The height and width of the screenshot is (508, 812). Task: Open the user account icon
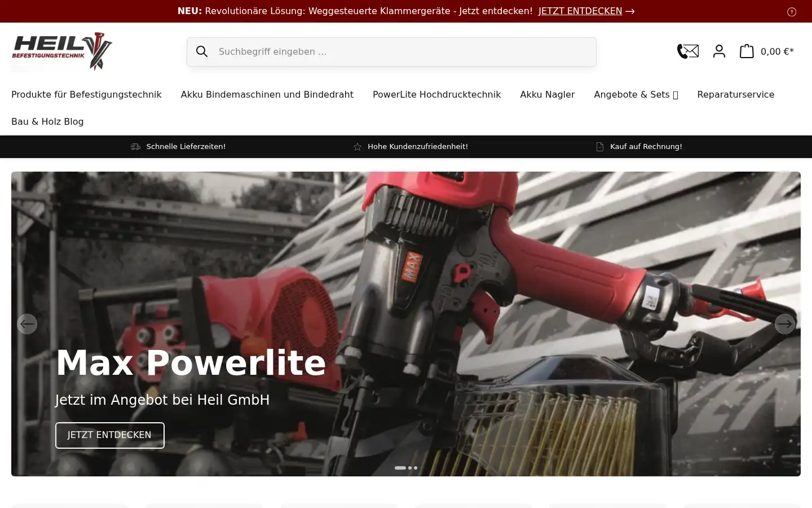pyautogui.click(x=719, y=51)
